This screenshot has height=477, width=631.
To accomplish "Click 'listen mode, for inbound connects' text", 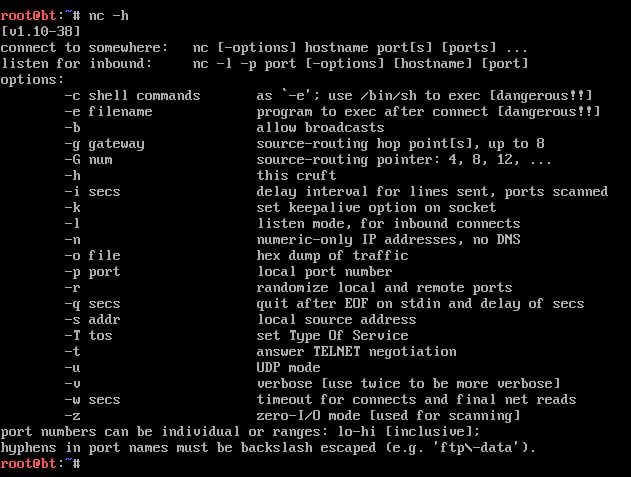I will (x=388, y=223).
